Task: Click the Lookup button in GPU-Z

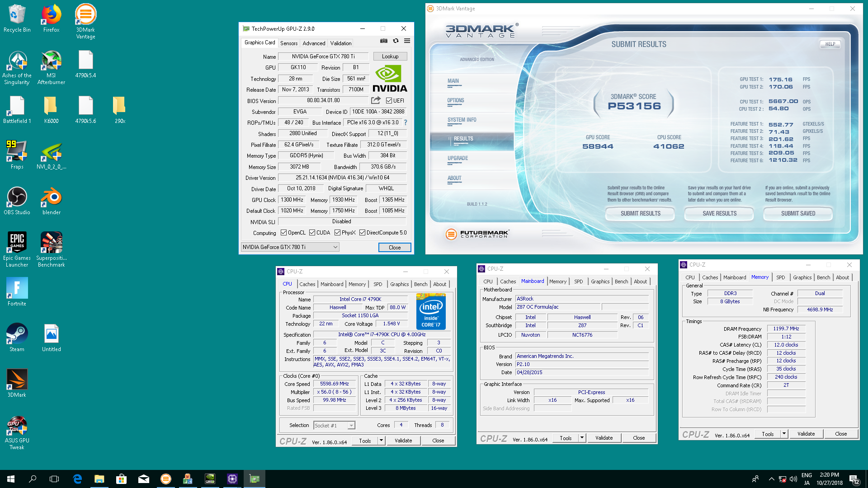Action: [390, 56]
